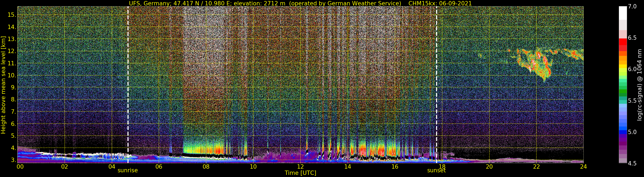
Task: Click the time tick label 22
Action: 536,166
